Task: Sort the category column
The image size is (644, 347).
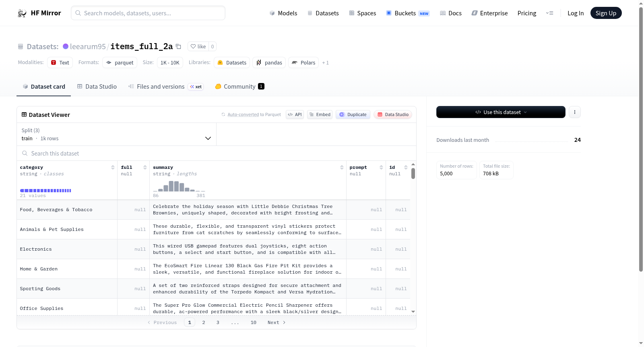Action: click(x=113, y=167)
